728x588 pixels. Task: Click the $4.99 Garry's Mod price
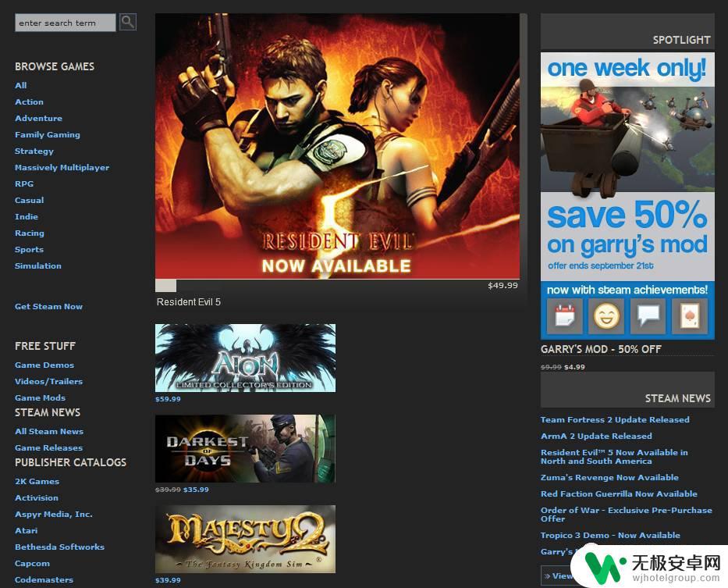[575, 367]
